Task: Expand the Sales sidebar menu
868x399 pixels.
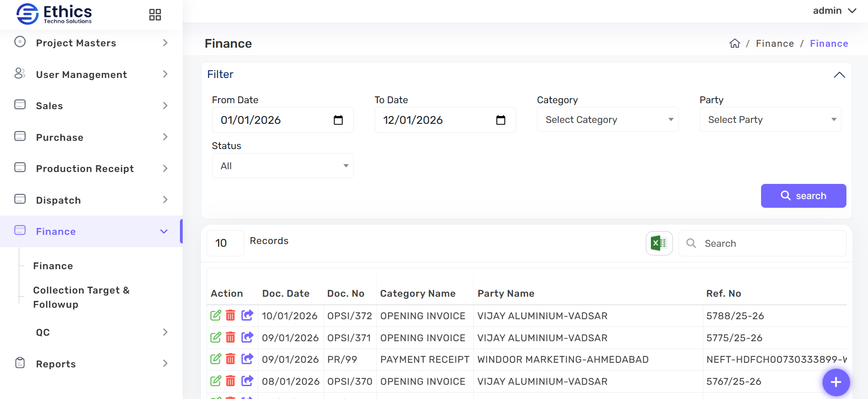Action: pos(91,106)
